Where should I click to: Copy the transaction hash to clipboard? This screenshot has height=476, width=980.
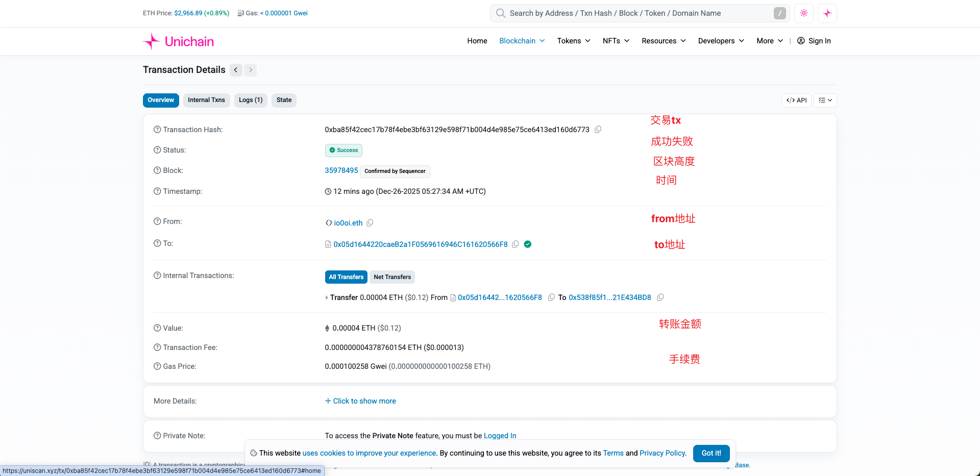pyautogui.click(x=598, y=130)
